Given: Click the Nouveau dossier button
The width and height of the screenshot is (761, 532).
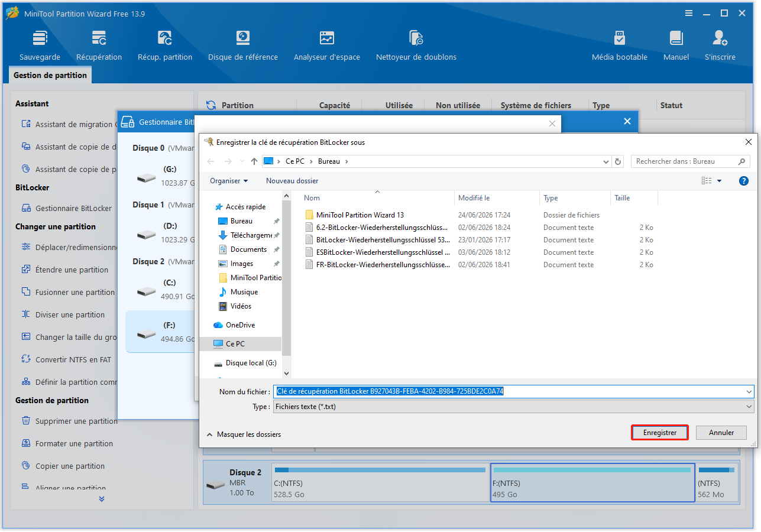Looking at the screenshot, I should 292,181.
